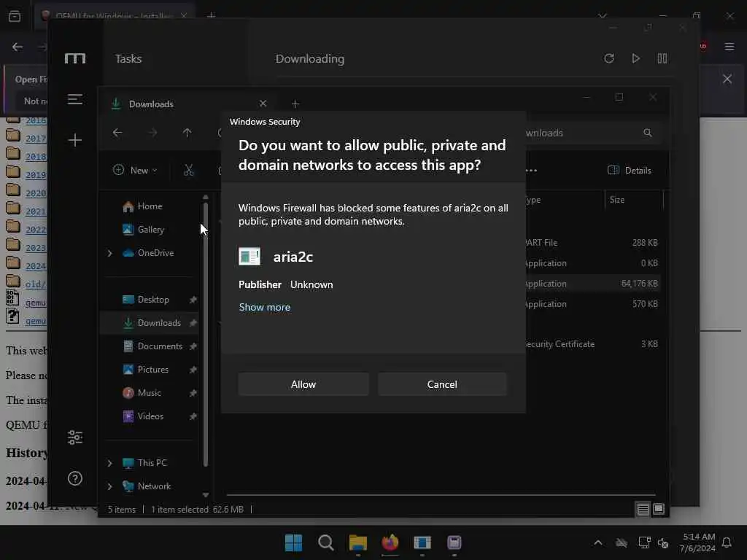Open Windows Start menu
The image size is (747, 560).
tap(293, 542)
